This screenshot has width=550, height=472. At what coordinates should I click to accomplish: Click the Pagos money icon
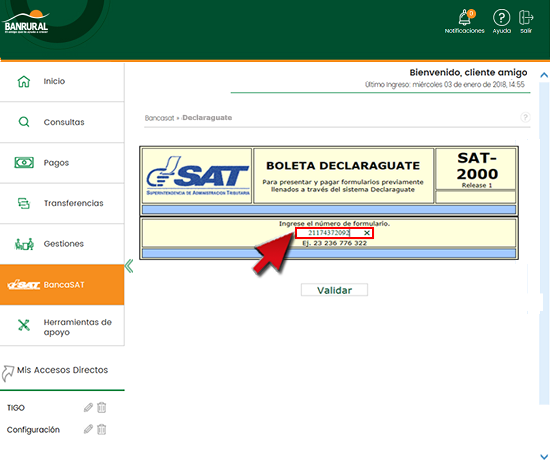click(x=24, y=163)
